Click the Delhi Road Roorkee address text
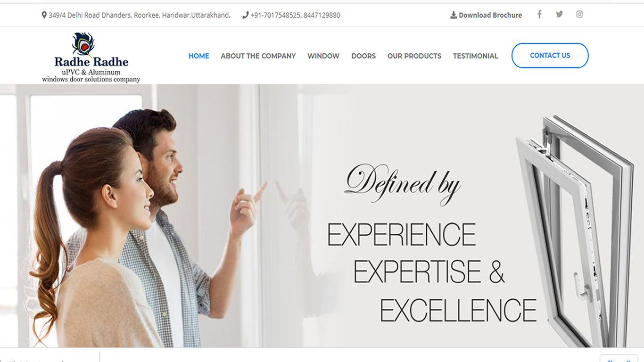644x362 pixels. (140, 15)
